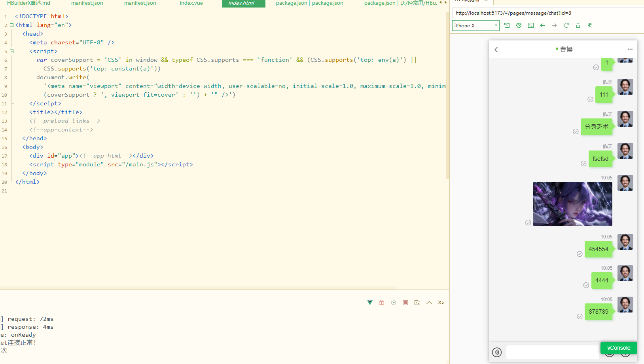Click the browser URL address field
The width and height of the screenshot is (644, 364).
click(x=548, y=13)
